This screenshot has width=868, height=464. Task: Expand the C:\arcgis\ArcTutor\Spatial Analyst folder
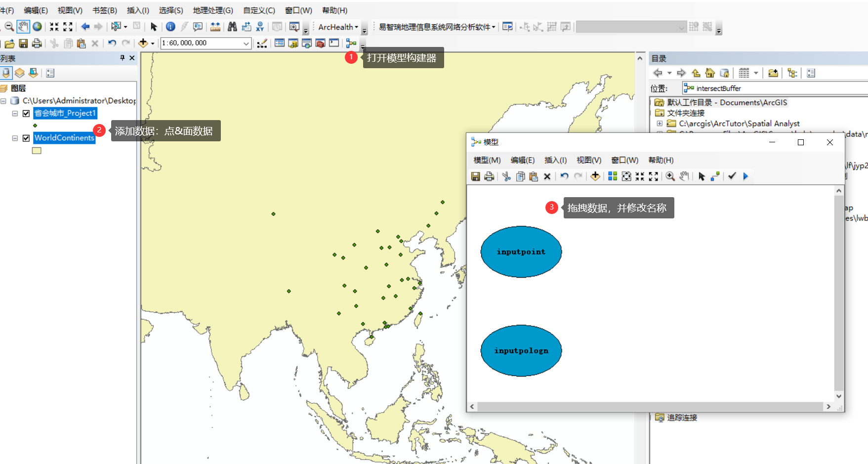pyautogui.click(x=660, y=124)
